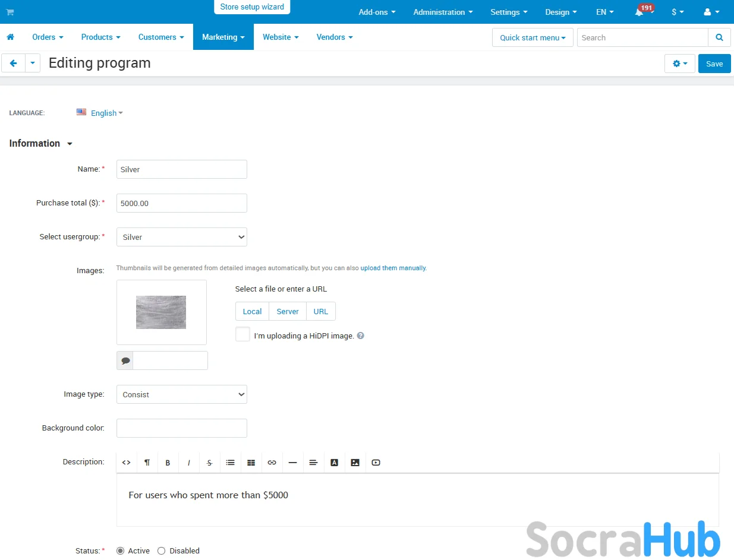Viewport: 734px width, 560px height.
Task: Select the Active status radio button
Action: click(121, 550)
